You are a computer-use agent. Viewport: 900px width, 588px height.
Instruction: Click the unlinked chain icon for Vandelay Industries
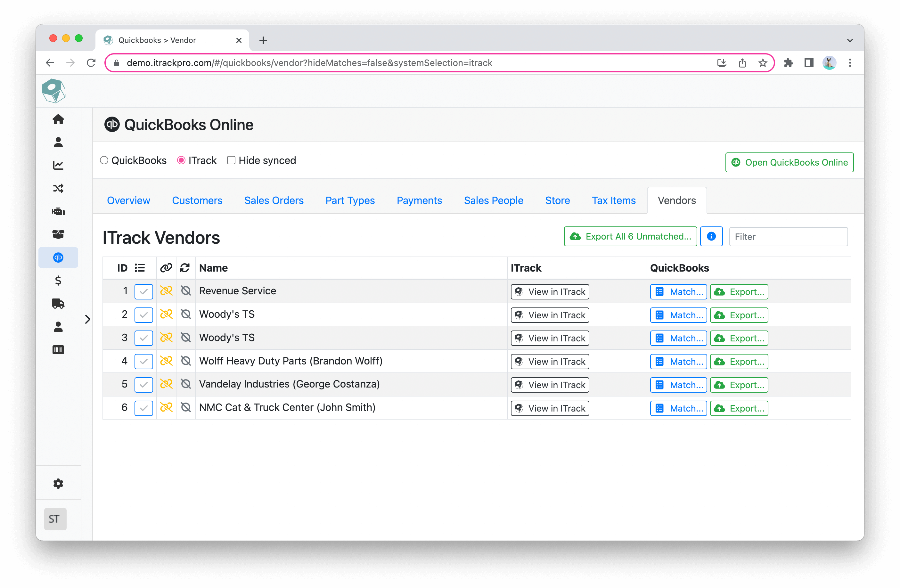[x=166, y=384]
